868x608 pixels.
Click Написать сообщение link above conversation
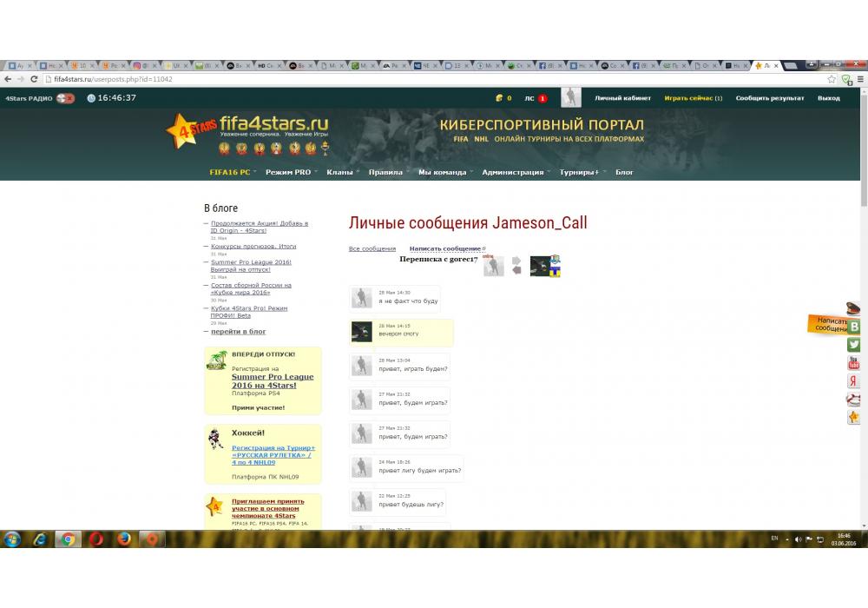(444, 249)
